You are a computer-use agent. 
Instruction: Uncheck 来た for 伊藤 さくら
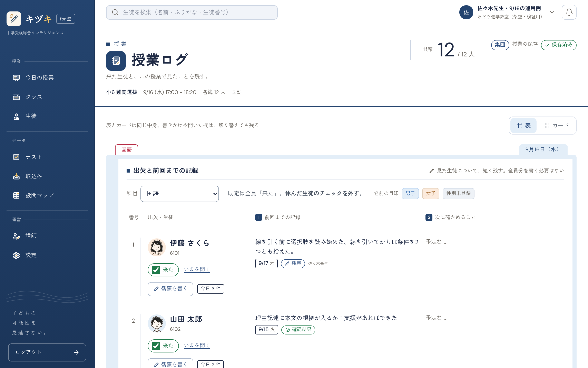pos(156,270)
